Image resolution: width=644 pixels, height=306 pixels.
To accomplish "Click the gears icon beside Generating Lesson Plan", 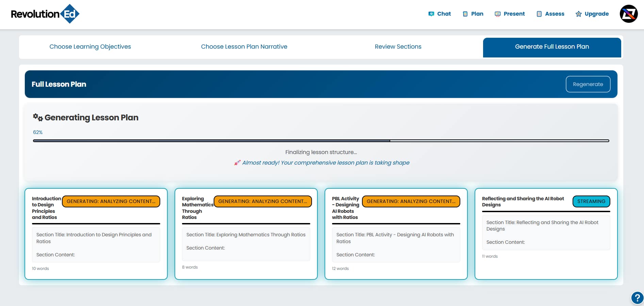I will point(37,117).
